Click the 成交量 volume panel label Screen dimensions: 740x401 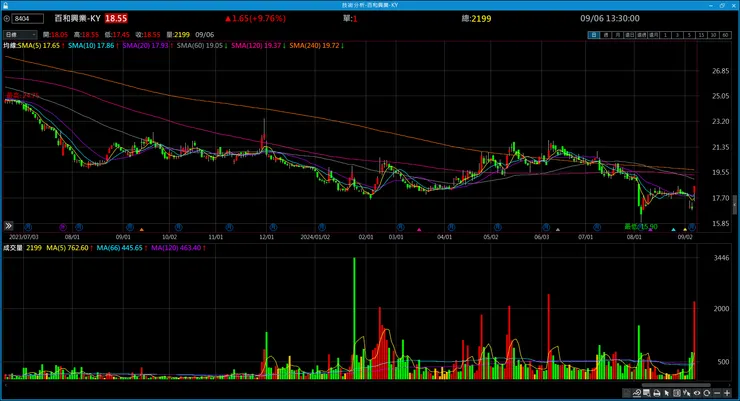coord(13,248)
